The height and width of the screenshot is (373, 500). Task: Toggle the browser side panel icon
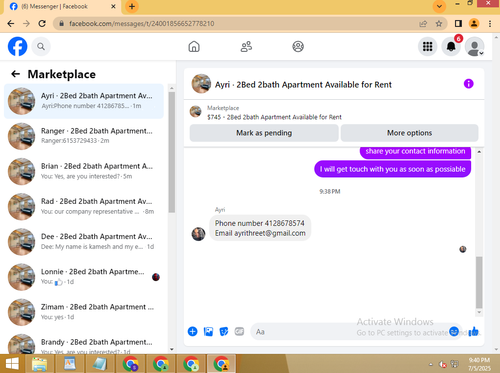[458, 24]
